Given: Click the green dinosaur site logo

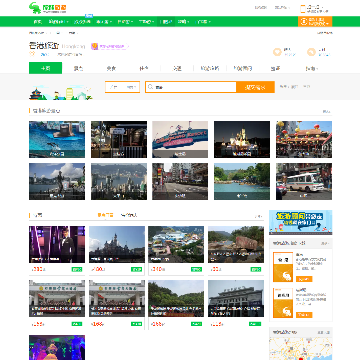Looking at the screenshot, I should click(x=48, y=7).
